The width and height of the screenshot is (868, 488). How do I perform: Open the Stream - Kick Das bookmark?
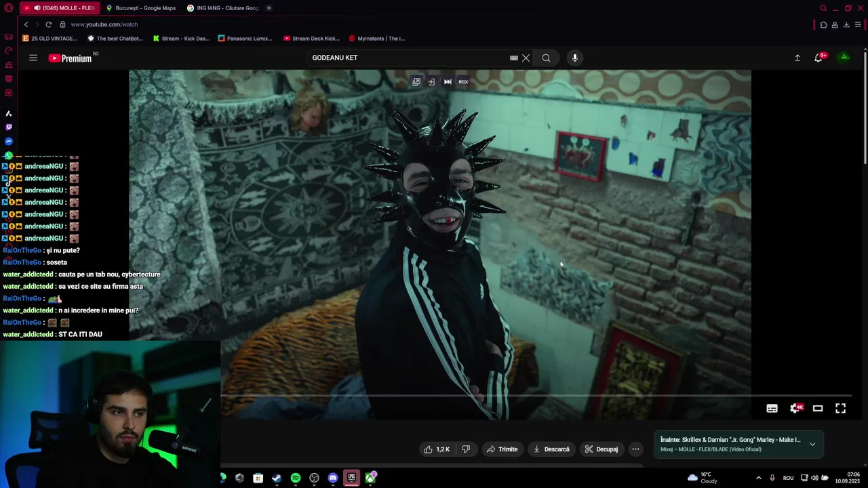point(181,39)
